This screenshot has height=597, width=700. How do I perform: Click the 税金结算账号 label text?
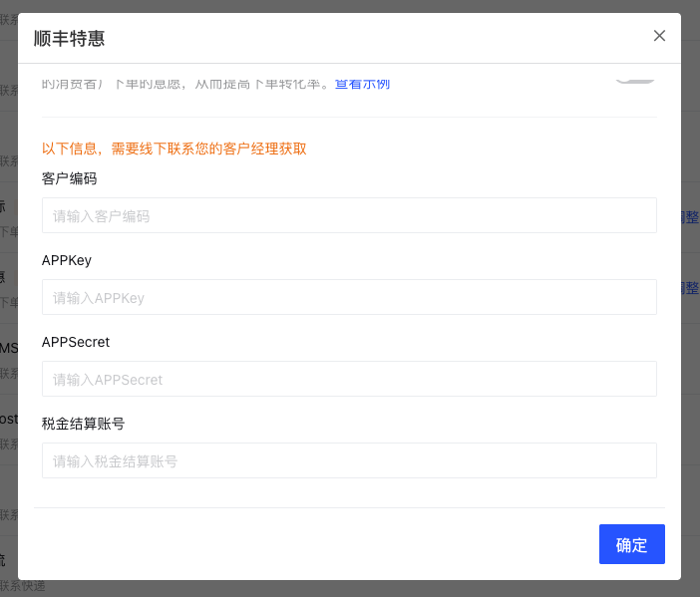[83, 424]
